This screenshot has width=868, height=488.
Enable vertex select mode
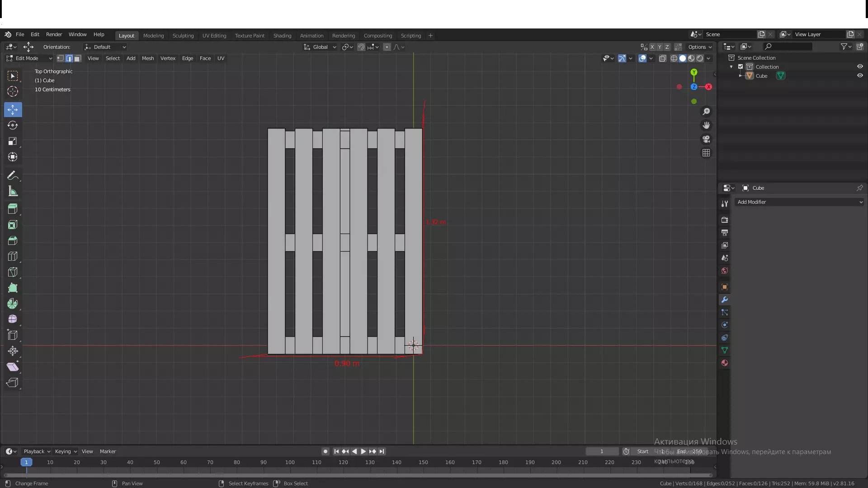[61, 58]
